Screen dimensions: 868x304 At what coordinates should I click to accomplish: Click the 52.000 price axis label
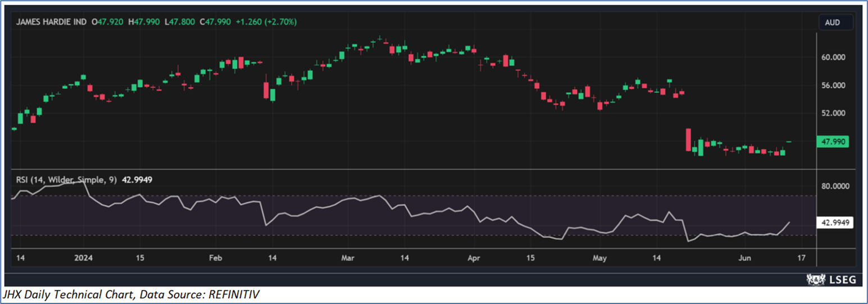[x=834, y=114]
